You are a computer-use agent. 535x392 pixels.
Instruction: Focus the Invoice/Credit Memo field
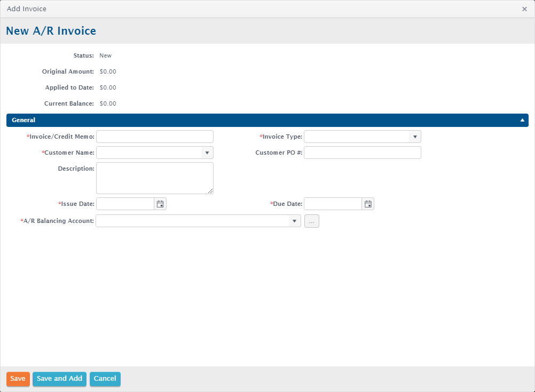tap(155, 137)
